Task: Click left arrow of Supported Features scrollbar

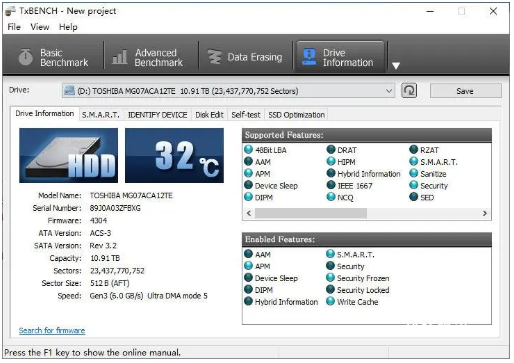Action: click(x=249, y=213)
